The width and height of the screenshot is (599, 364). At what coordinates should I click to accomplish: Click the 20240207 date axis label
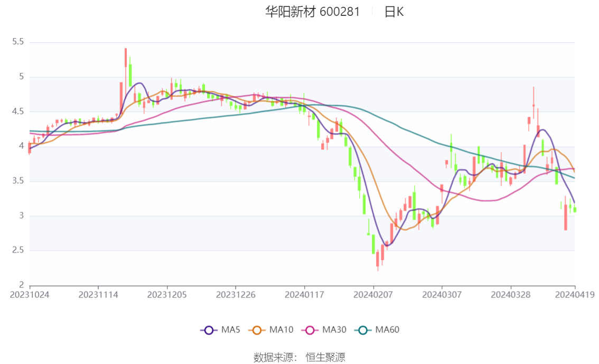coord(373,295)
